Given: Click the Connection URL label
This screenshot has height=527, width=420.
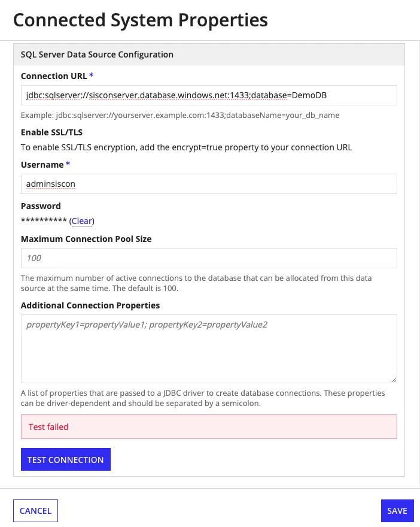Looking at the screenshot, I should click(54, 76).
